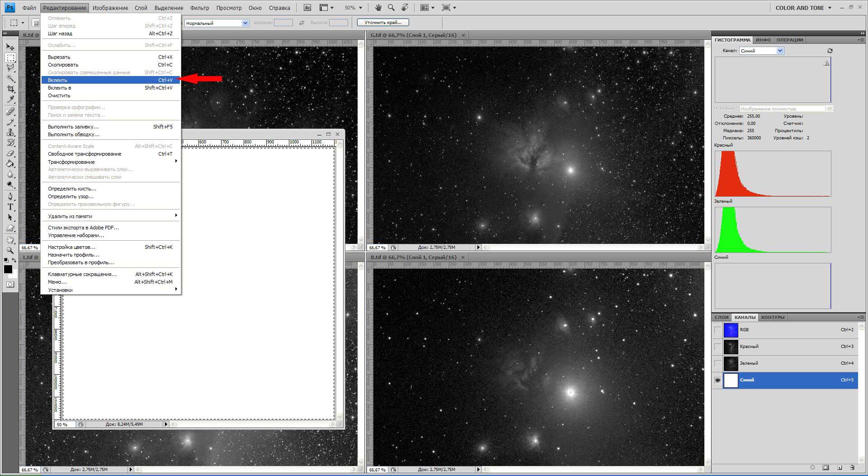Click the black foreground color swatch
The width and height of the screenshot is (868, 476).
pyautogui.click(x=8, y=269)
